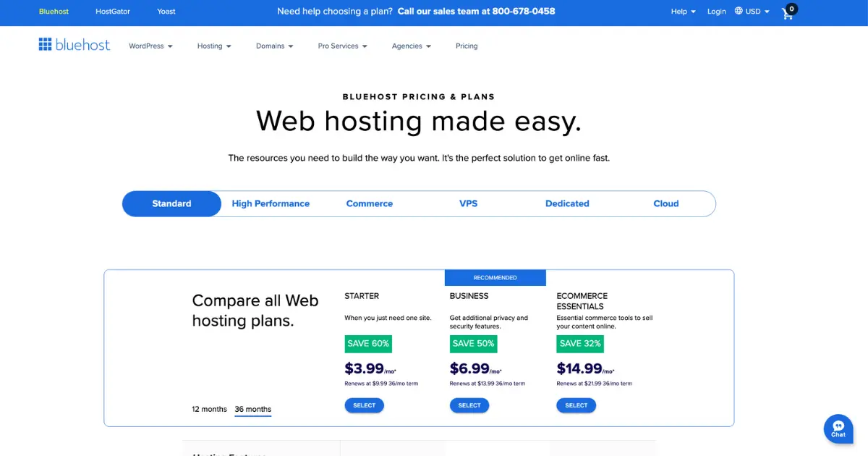This screenshot has height=456, width=868.
Task: Click the $3.99 Starter price
Action: coord(370,368)
